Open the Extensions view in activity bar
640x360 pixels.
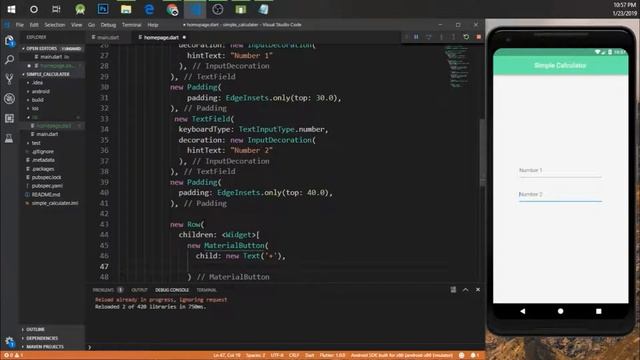[x=9, y=118]
